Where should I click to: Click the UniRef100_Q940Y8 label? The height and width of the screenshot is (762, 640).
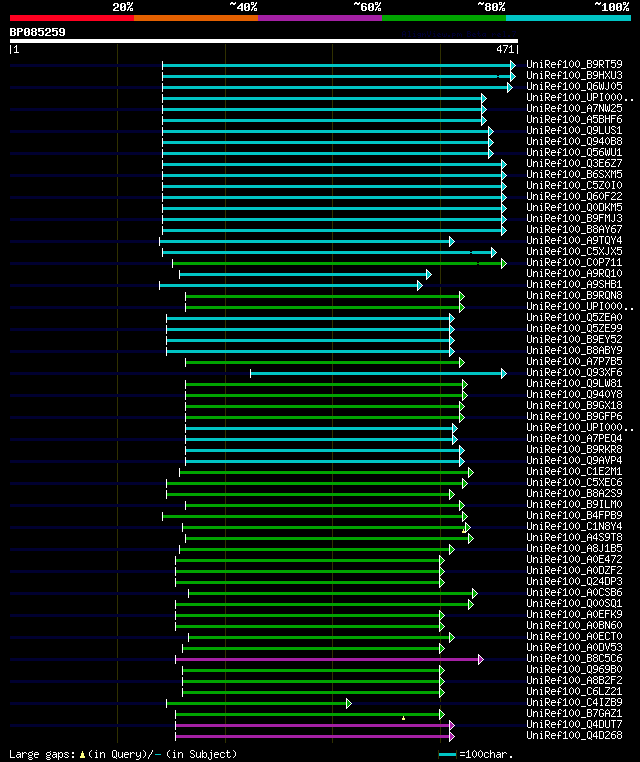pos(574,395)
